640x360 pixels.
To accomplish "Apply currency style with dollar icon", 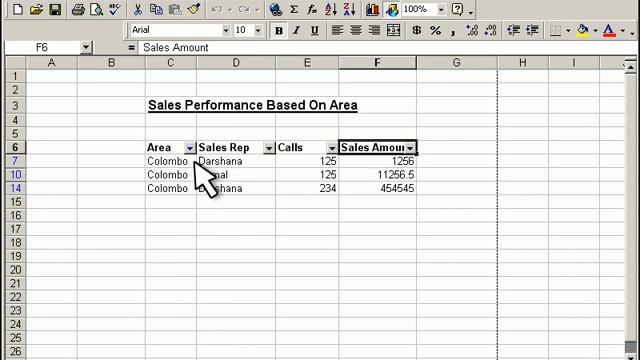I will [417, 30].
